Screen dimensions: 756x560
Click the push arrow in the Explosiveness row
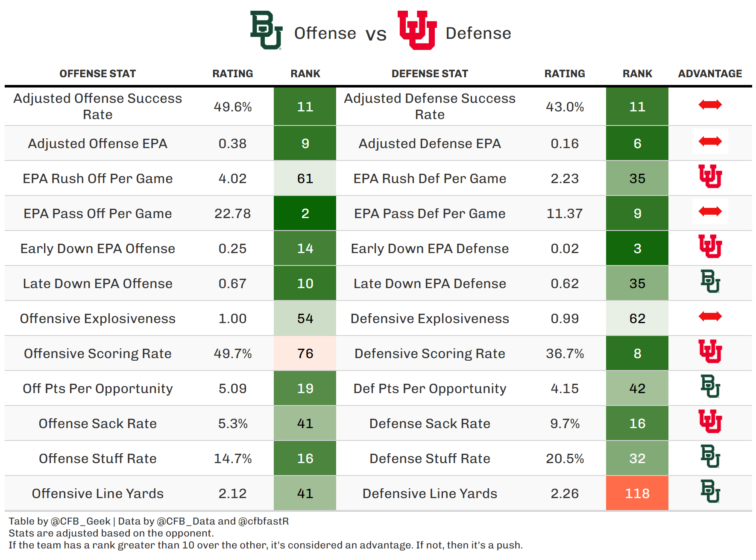click(x=710, y=316)
